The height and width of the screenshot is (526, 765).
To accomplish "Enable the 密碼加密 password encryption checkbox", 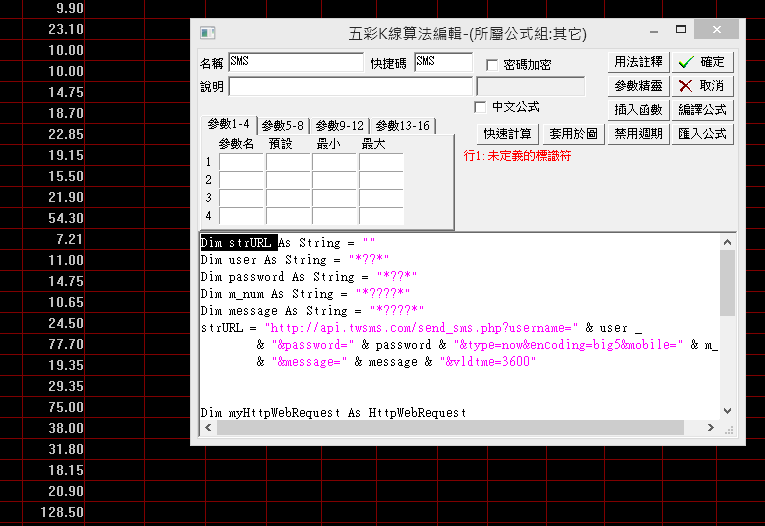I will (492, 65).
